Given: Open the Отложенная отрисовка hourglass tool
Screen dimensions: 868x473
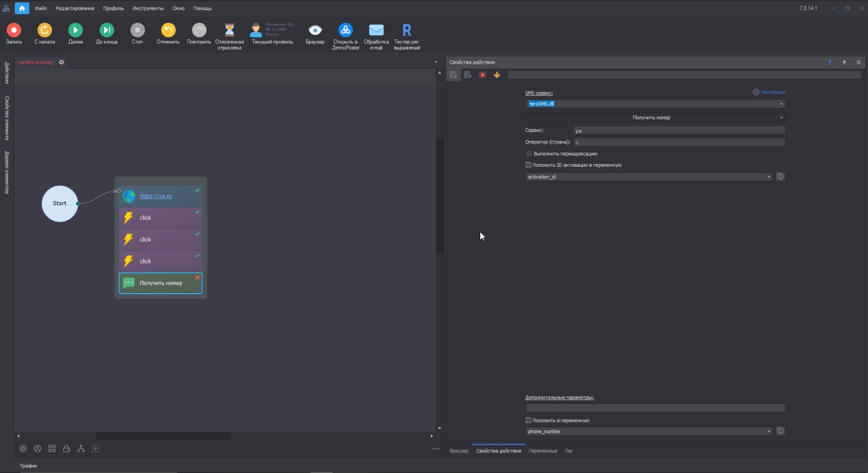Looking at the screenshot, I should pyautogui.click(x=230, y=30).
